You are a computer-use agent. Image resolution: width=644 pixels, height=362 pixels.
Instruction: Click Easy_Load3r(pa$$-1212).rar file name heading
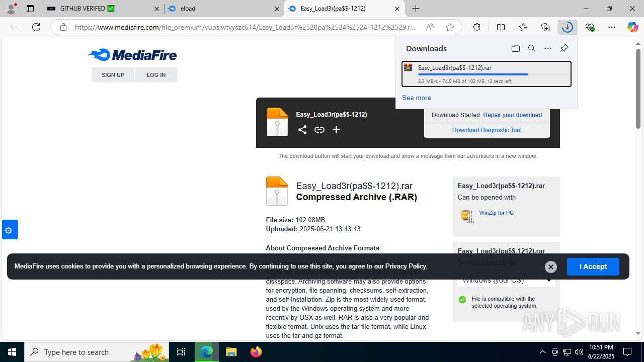point(354,186)
